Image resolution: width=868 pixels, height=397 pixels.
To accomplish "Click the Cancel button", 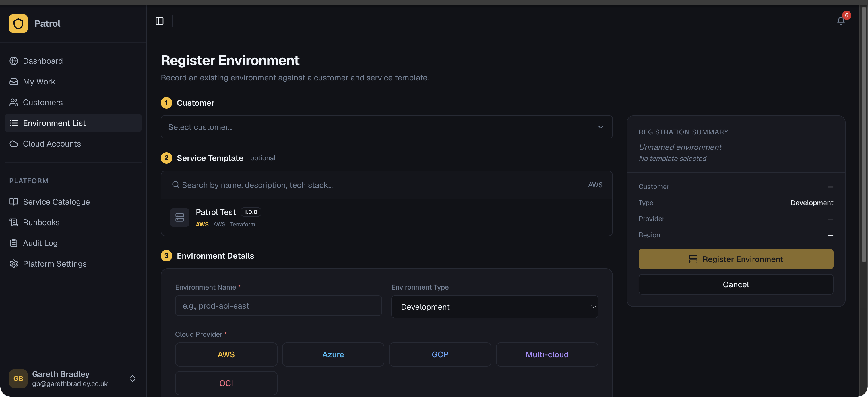I will pyautogui.click(x=736, y=284).
